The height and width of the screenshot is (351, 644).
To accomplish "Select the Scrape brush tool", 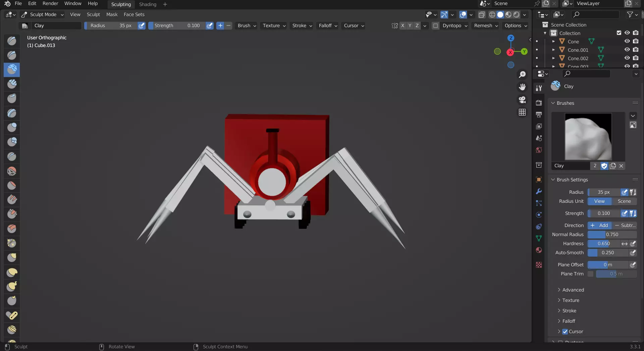I will click(x=12, y=214).
